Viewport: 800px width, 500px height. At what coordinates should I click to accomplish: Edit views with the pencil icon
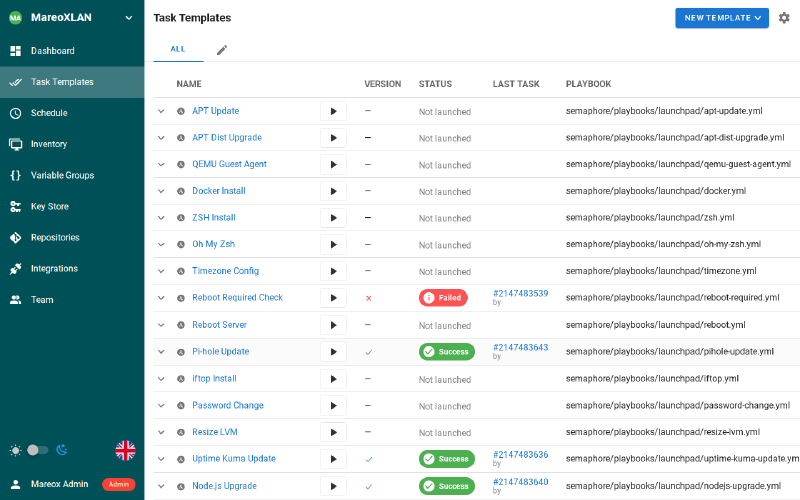221,50
